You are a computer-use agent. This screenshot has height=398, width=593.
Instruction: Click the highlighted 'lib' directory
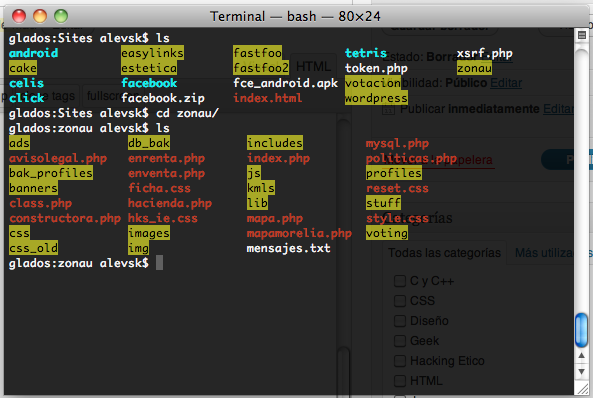tap(257, 203)
